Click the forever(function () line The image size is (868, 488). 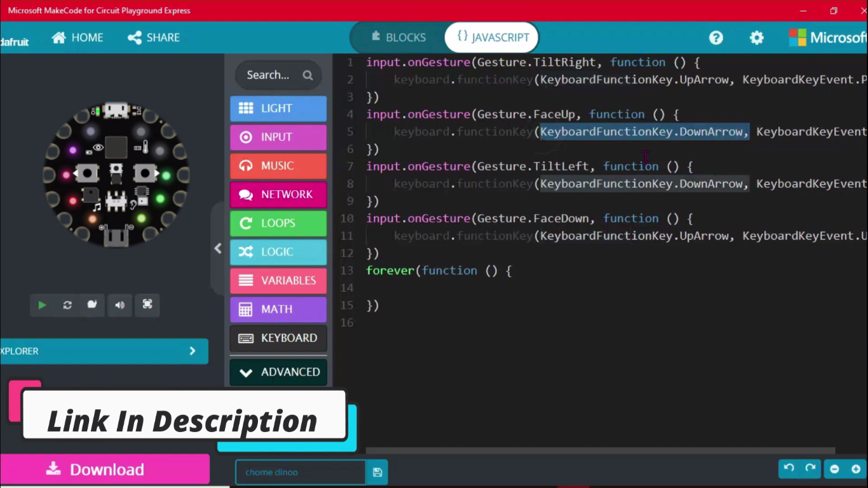tap(438, 271)
